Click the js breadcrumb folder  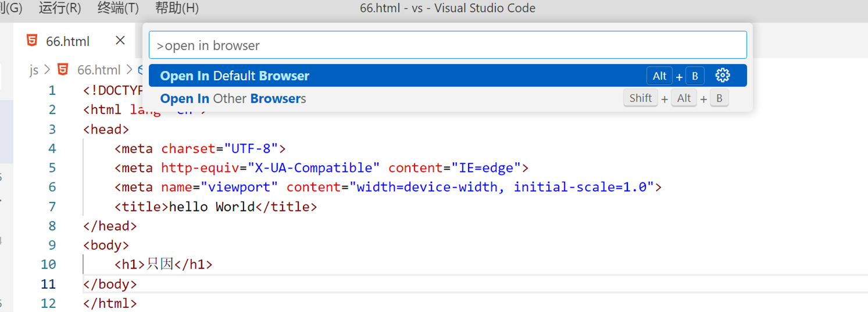[34, 70]
